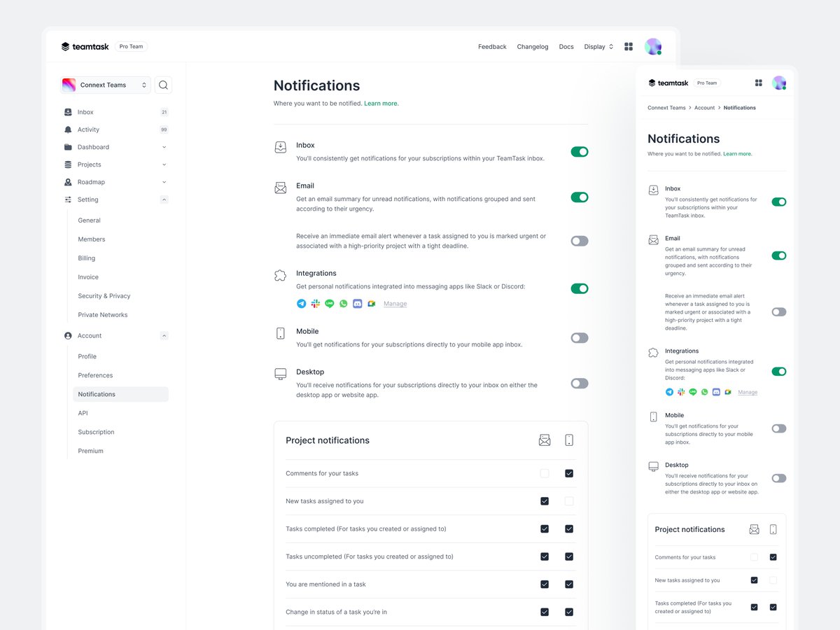This screenshot has height=630, width=840.
Task: Open Subscription under Account
Action: click(96, 432)
